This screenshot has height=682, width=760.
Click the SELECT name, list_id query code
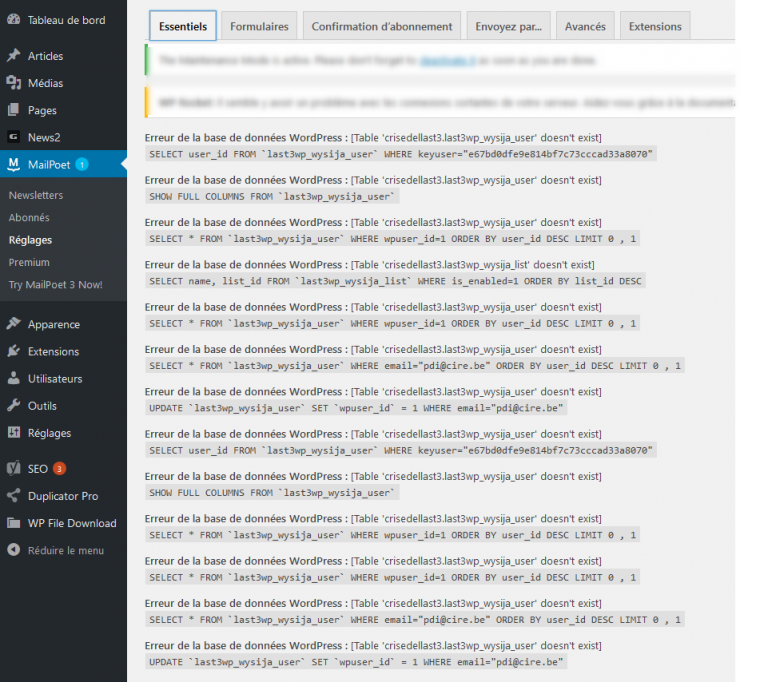point(395,281)
